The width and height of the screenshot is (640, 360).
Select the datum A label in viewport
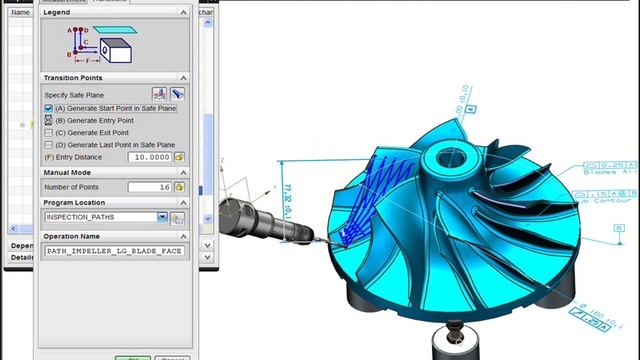[471, 109]
